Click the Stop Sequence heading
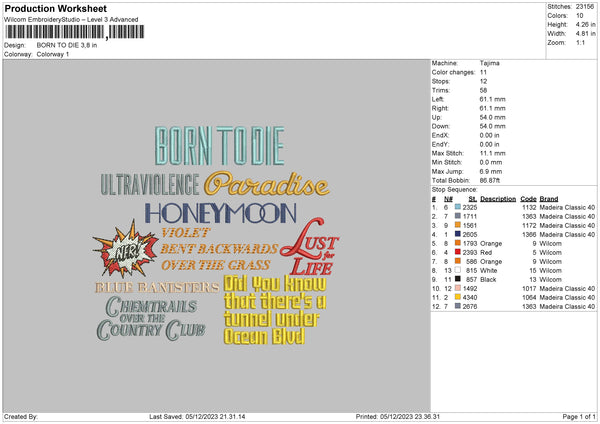 [455, 190]
